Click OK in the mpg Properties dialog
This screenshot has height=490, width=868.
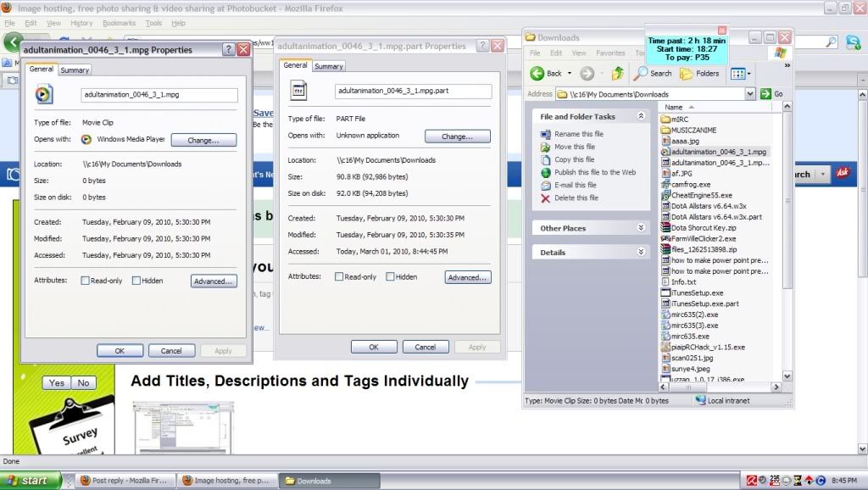pyautogui.click(x=120, y=350)
